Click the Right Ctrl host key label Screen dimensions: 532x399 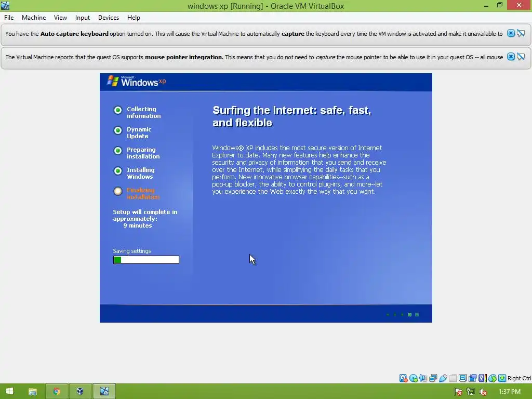(x=519, y=378)
